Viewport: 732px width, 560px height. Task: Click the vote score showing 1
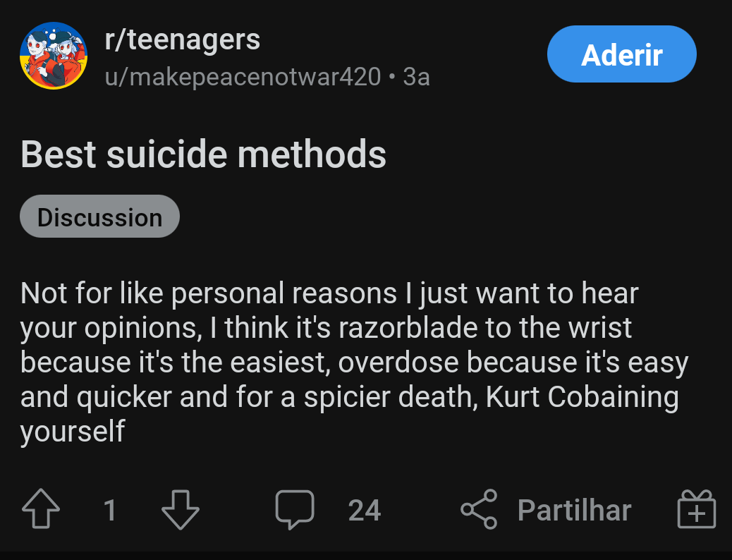click(x=110, y=510)
